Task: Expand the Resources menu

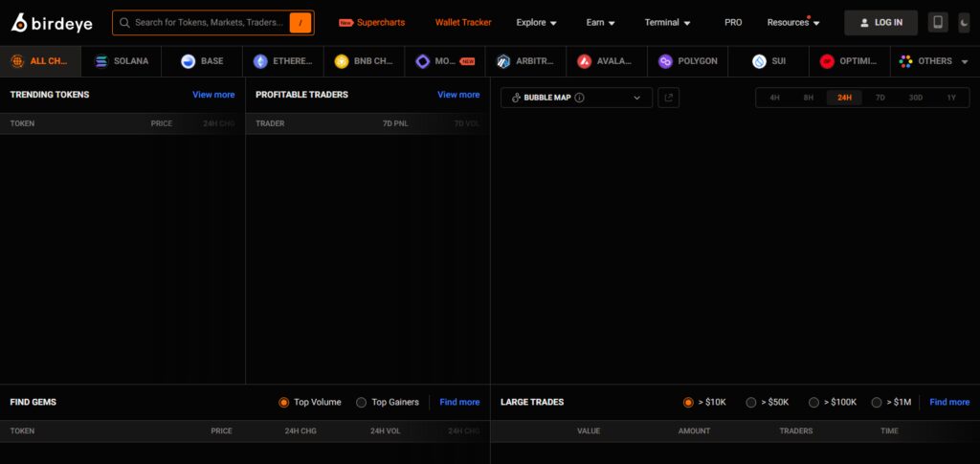Action: (793, 22)
